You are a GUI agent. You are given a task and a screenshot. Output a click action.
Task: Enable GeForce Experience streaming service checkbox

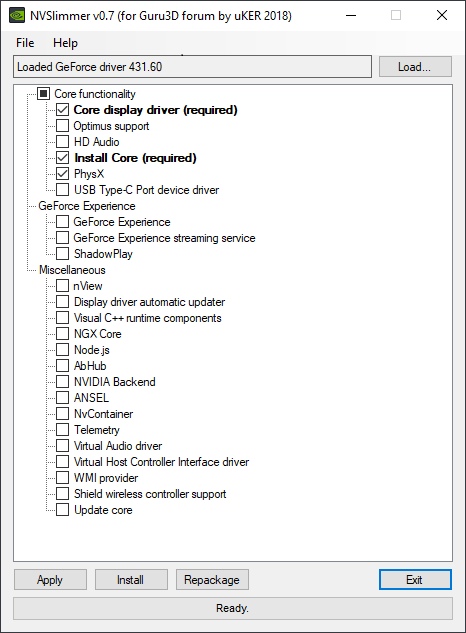pyautogui.click(x=62, y=238)
